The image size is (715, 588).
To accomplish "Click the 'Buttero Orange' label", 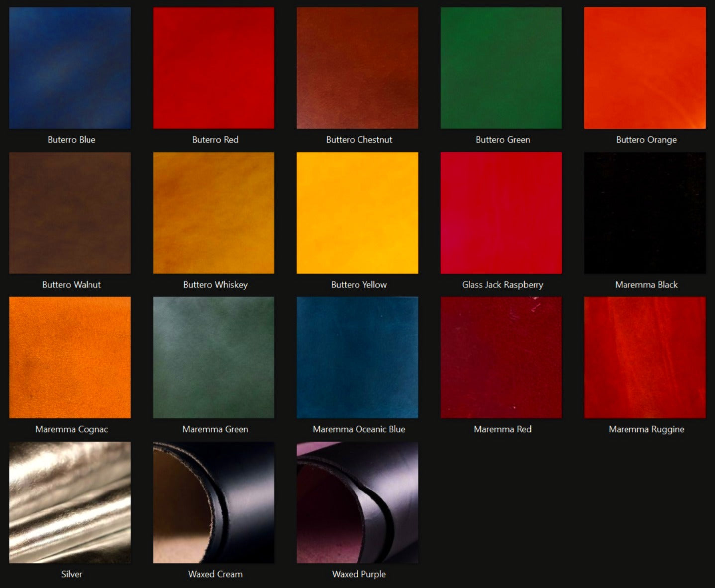I will coord(646,140).
